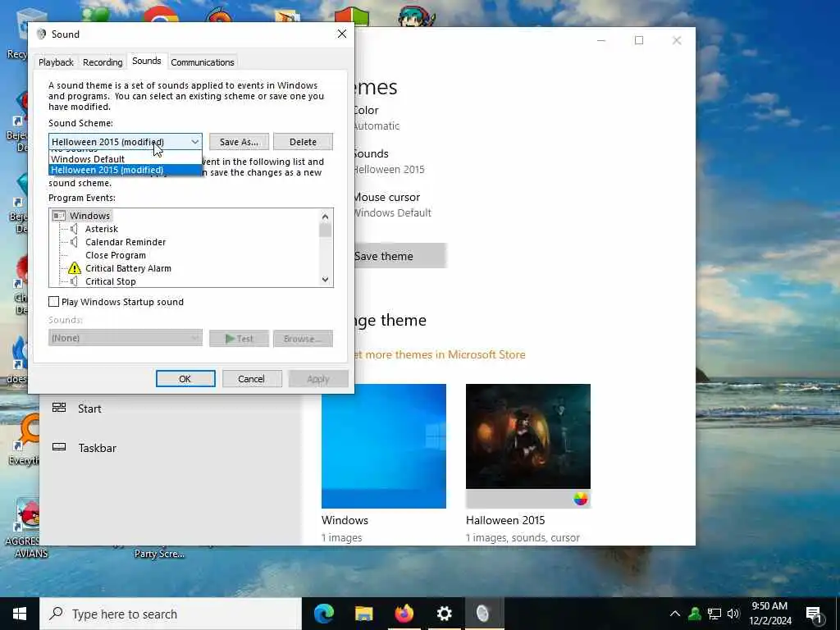Select the Windows theme thumbnail

pos(384,445)
